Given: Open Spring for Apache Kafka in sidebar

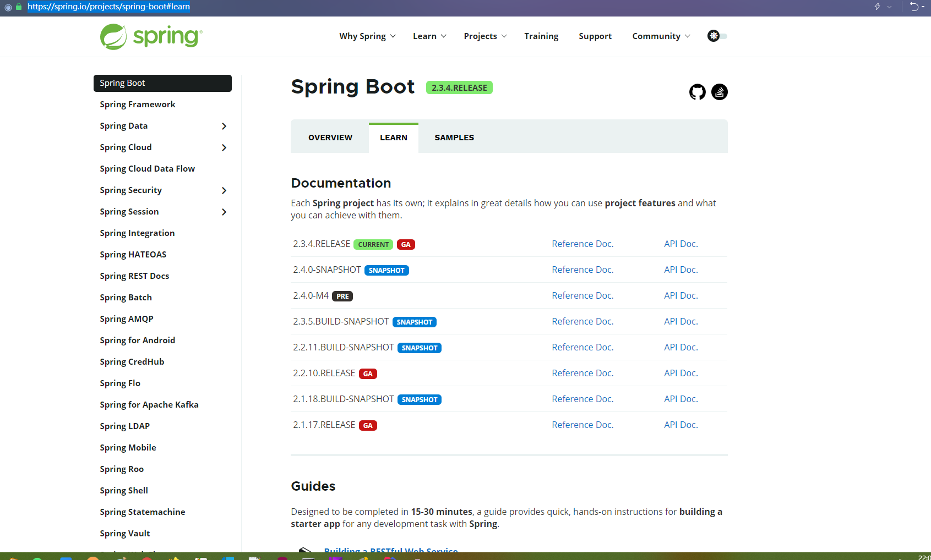Looking at the screenshot, I should pos(149,405).
